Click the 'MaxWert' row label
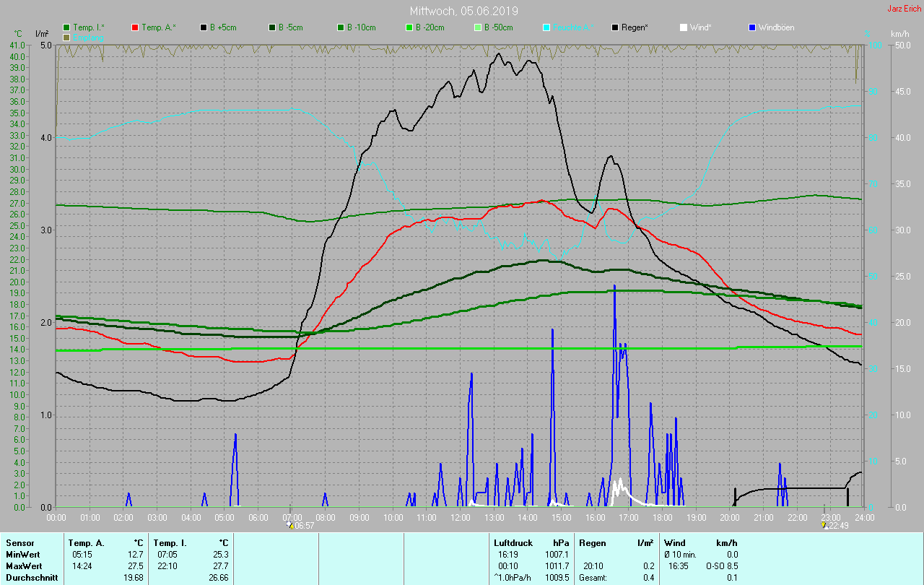 coord(25,566)
